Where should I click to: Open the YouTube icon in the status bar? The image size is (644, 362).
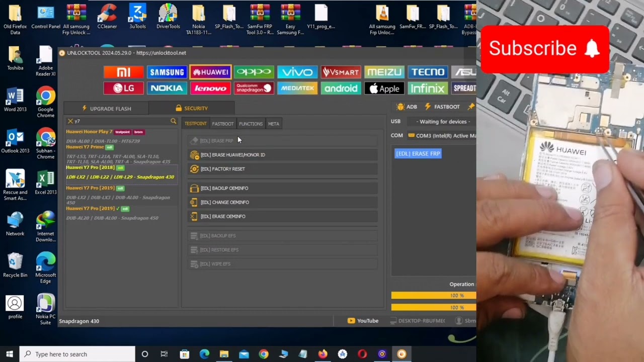tap(352, 320)
